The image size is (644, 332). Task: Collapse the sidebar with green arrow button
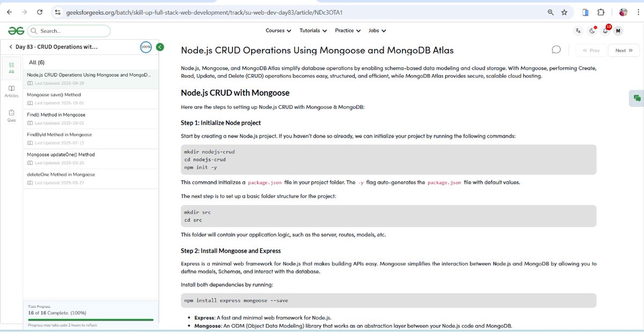[x=160, y=47]
